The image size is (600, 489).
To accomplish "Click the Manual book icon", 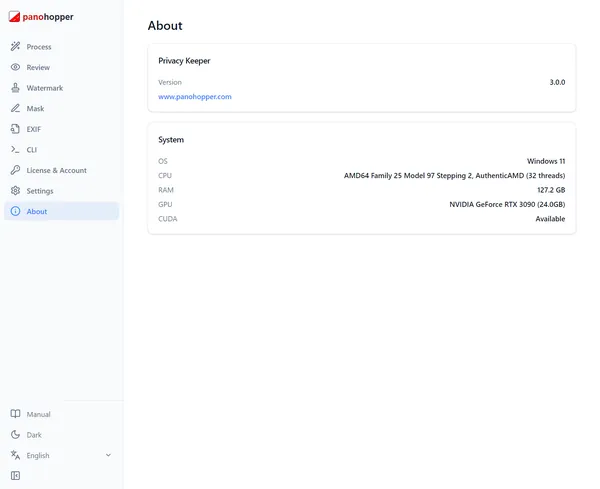I will [x=15, y=414].
